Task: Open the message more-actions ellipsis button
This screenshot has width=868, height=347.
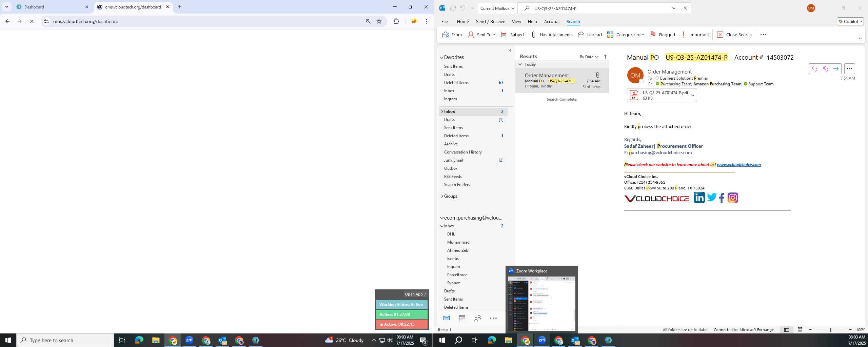Action: click(x=849, y=69)
